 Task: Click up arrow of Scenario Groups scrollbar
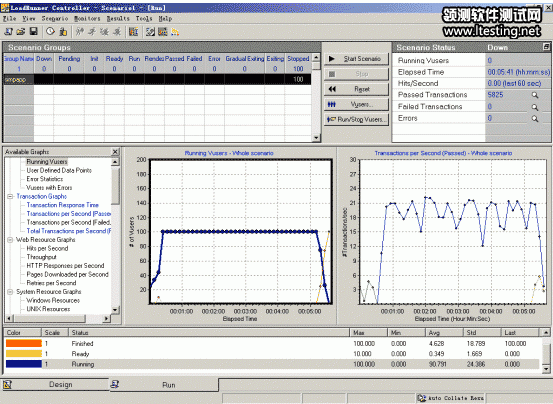pos(316,57)
